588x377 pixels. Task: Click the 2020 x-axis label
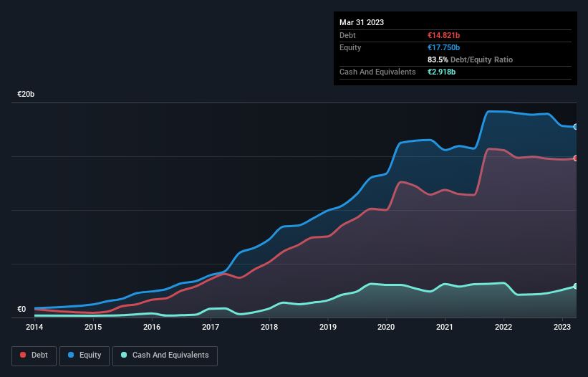point(386,327)
